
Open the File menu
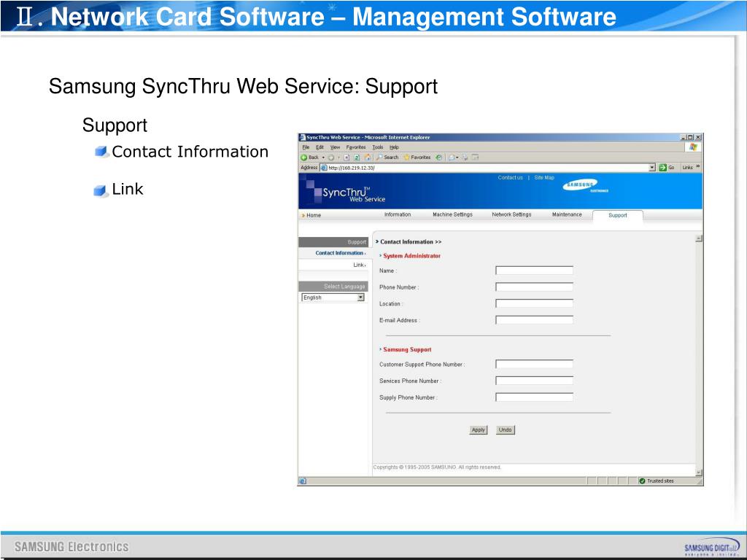click(306, 147)
